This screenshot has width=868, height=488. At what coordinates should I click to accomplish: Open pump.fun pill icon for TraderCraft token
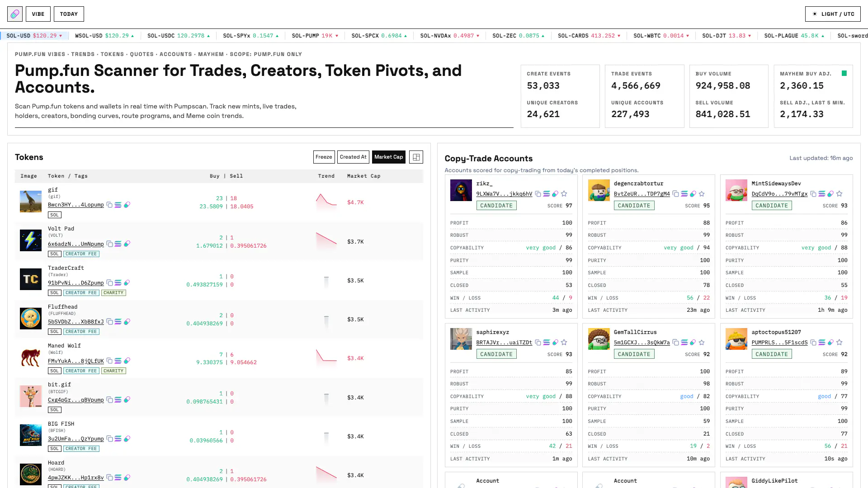click(127, 283)
